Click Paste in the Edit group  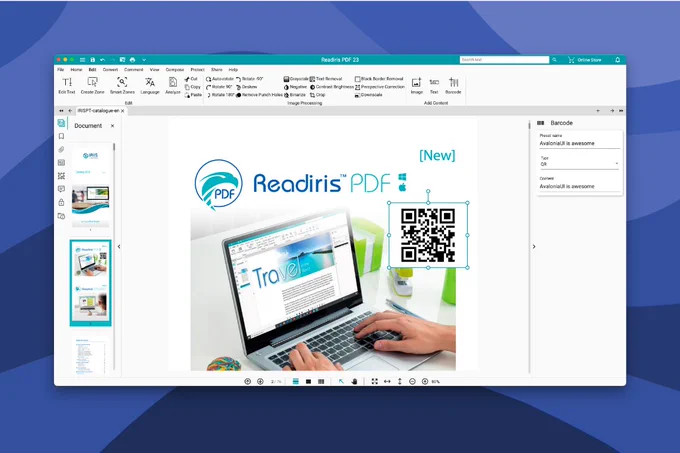coord(193,95)
